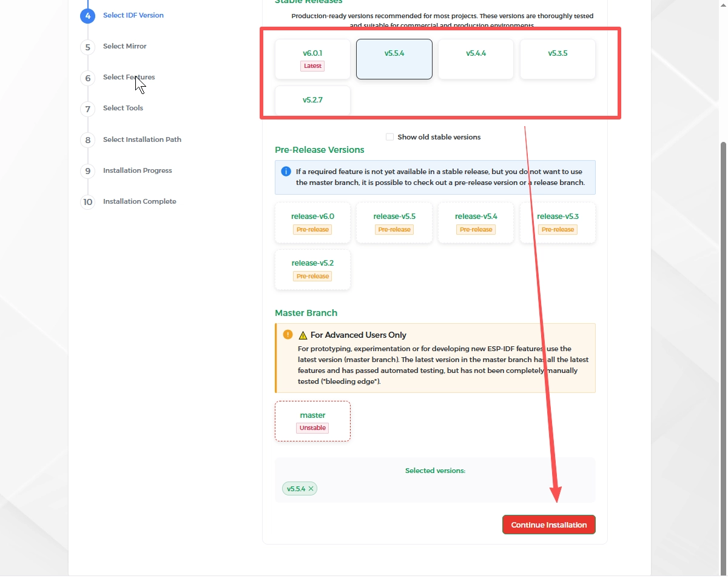
Task: Click For Advanced Users Only heading
Action: pyautogui.click(x=359, y=335)
